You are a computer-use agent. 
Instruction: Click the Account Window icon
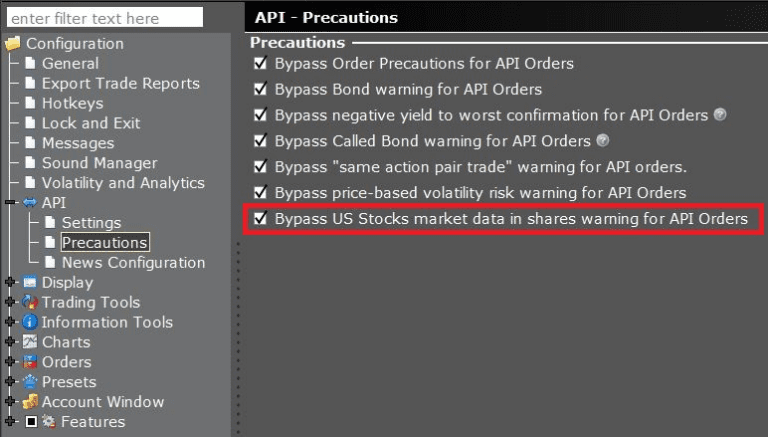[x=29, y=402]
